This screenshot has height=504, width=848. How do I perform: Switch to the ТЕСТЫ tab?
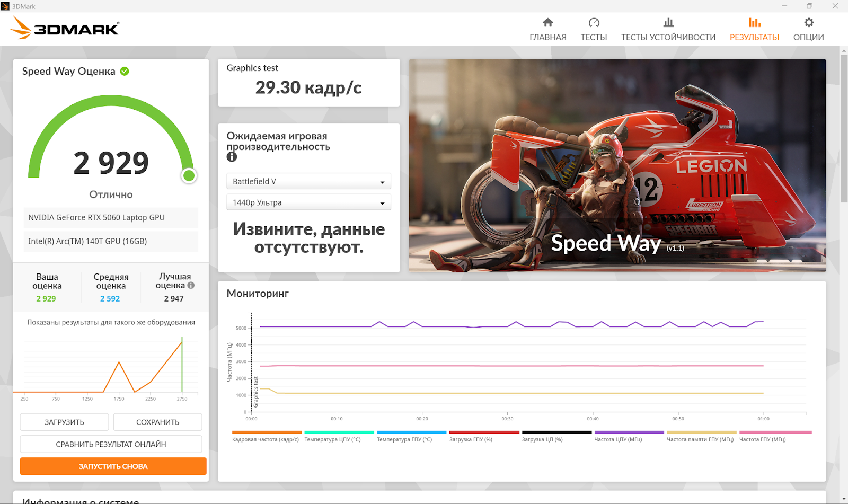tap(594, 30)
